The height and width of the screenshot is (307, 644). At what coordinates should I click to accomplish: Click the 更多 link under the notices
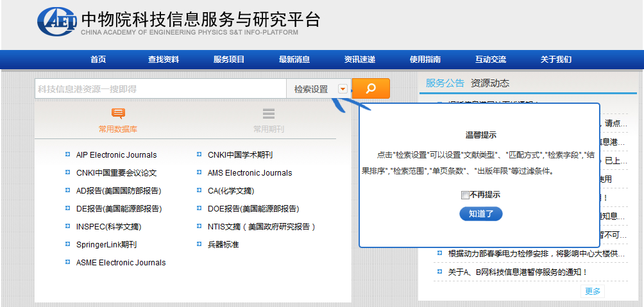593,292
